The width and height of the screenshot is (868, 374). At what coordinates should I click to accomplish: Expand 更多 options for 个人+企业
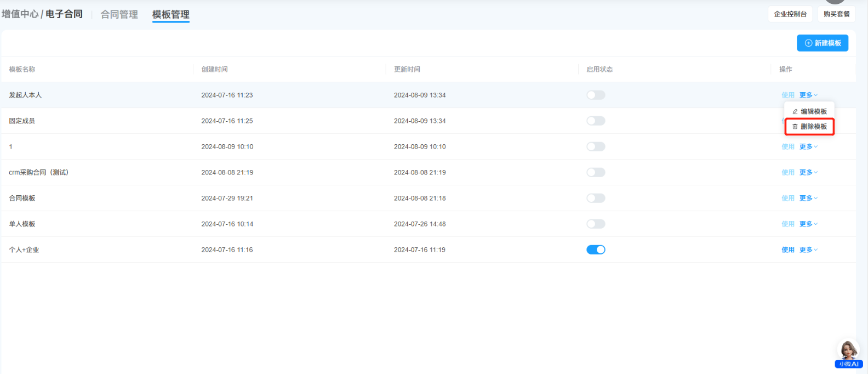(808, 250)
